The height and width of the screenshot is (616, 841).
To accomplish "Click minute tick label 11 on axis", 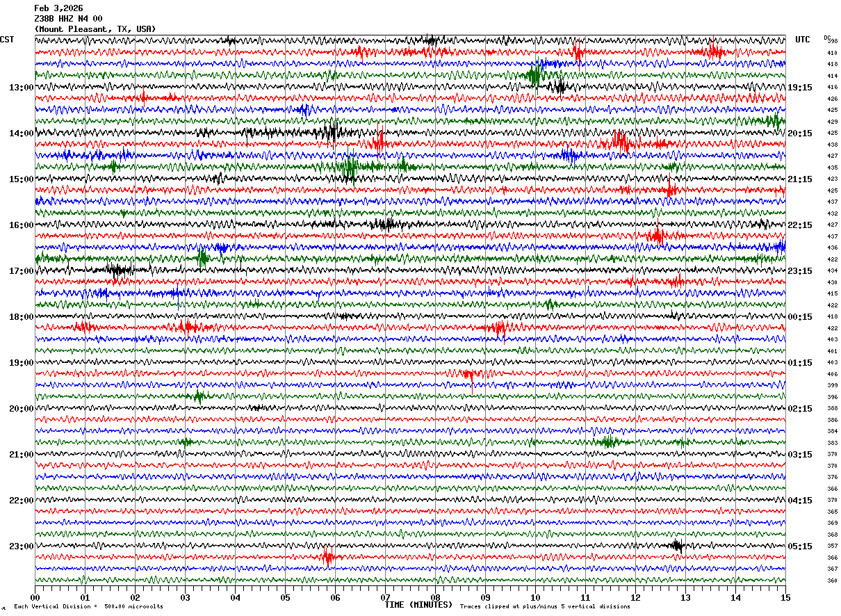I will tap(585, 597).
